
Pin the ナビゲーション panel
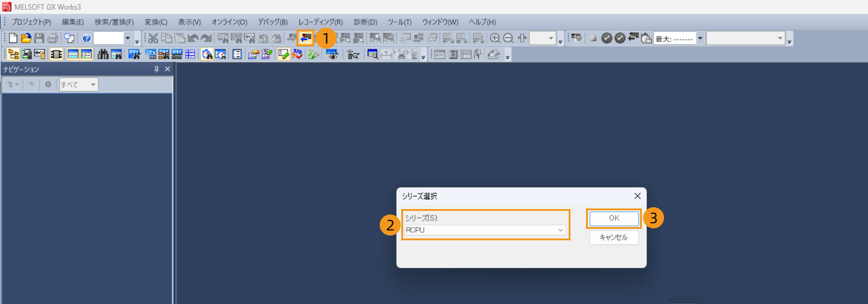click(157, 70)
